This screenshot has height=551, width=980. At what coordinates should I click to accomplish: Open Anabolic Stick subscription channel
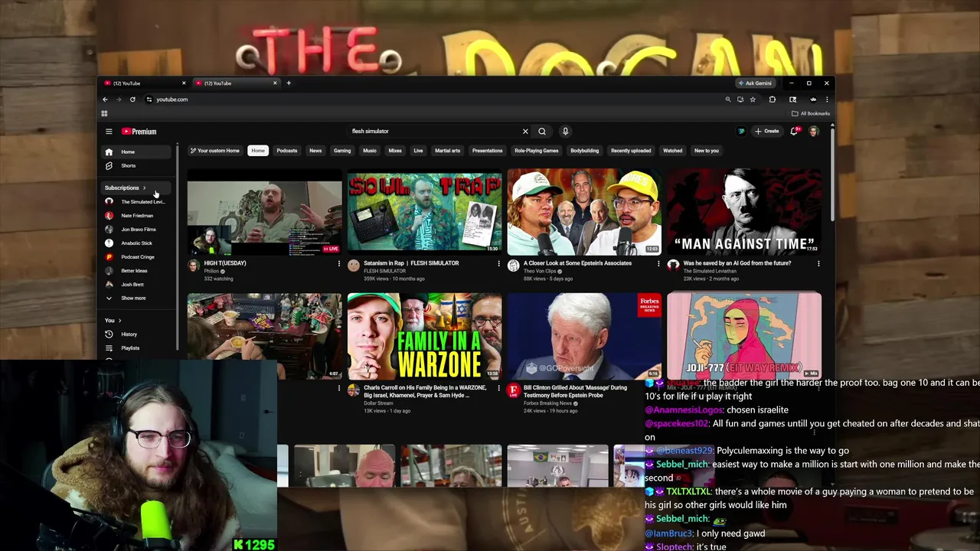[136, 243]
